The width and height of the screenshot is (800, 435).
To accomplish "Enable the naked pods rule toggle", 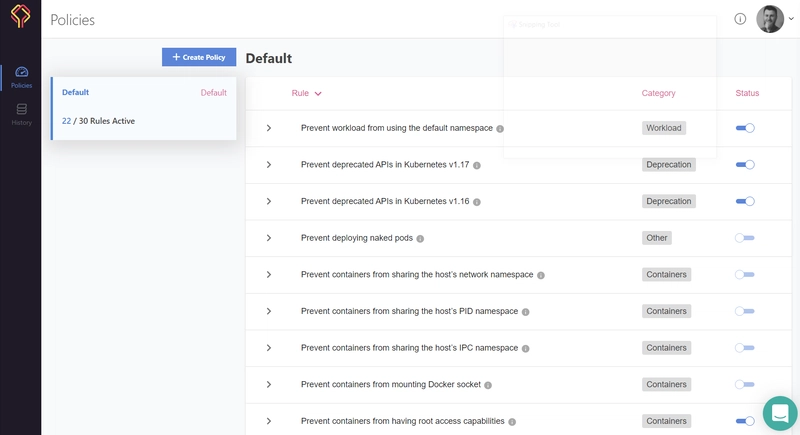I will tap(745, 238).
